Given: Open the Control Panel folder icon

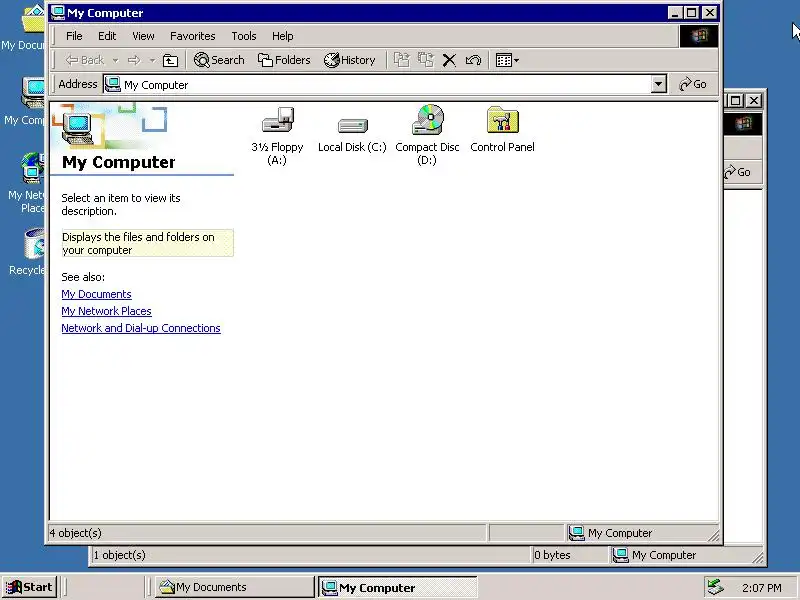Looking at the screenshot, I should 503,120.
